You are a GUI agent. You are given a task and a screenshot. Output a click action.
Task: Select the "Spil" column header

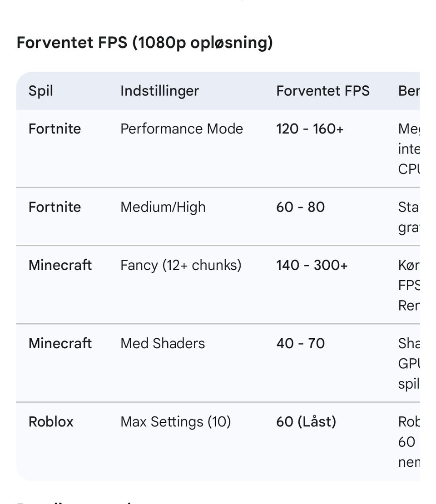(x=41, y=91)
